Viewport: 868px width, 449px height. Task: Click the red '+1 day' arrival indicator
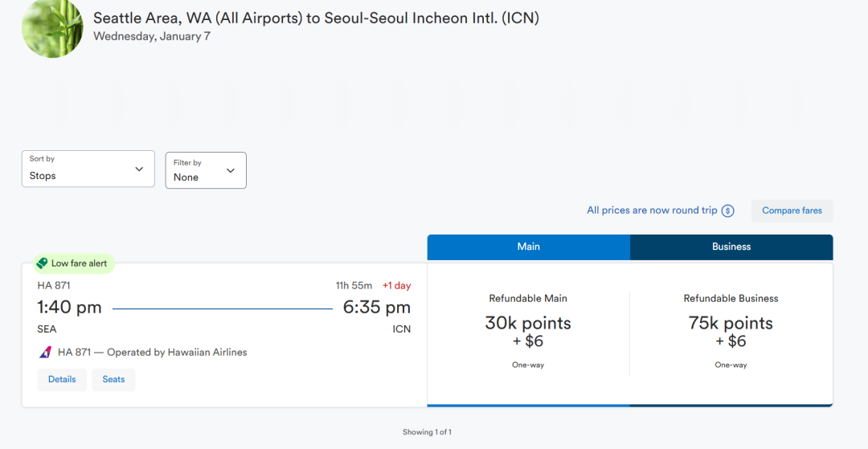click(396, 286)
